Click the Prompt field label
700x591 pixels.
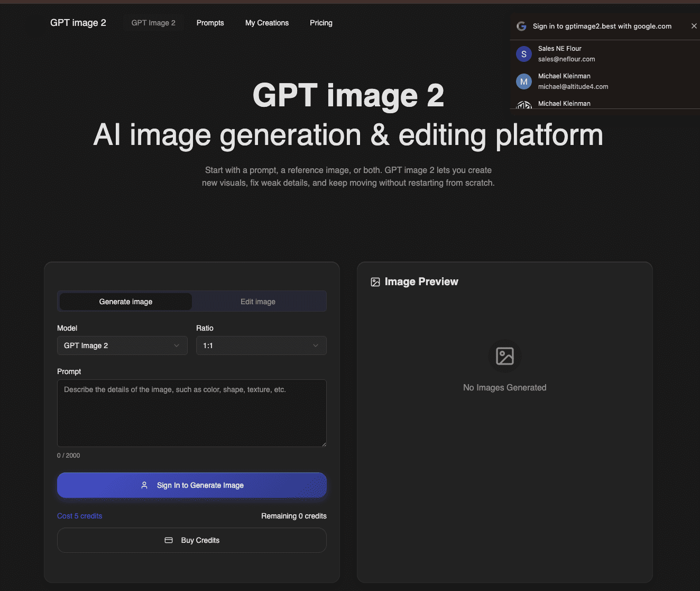pos(69,371)
